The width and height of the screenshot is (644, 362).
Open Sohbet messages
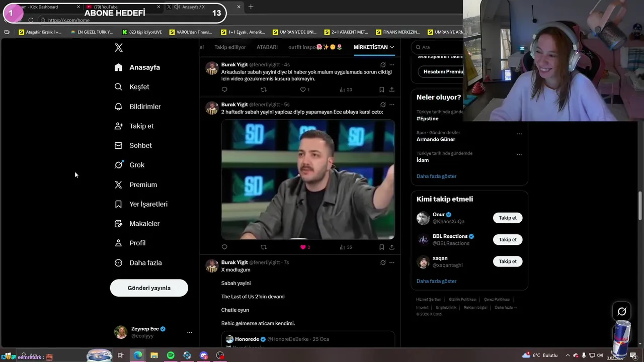[x=133, y=145]
